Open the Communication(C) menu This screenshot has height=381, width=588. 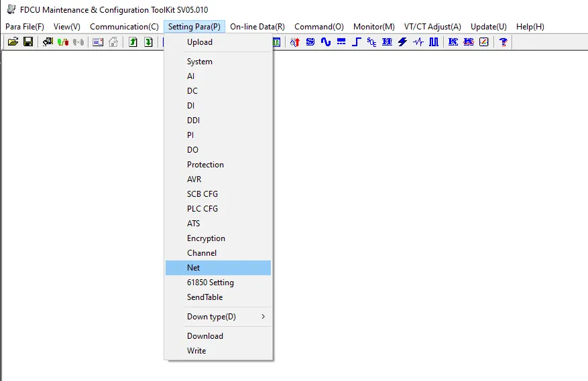124,27
